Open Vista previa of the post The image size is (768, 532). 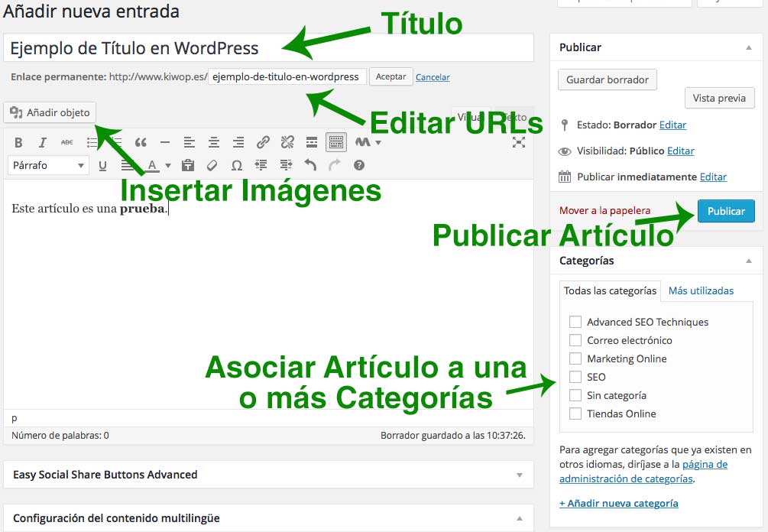(x=719, y=98)
